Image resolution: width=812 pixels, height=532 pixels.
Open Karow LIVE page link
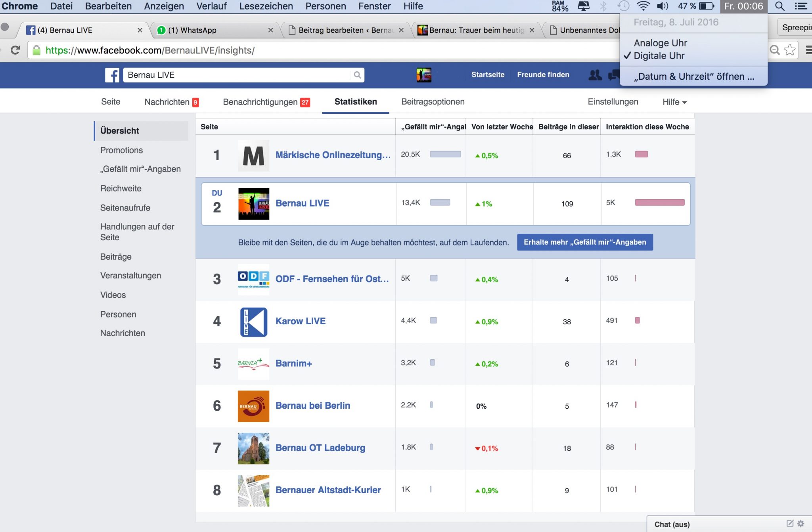(300, 321)
